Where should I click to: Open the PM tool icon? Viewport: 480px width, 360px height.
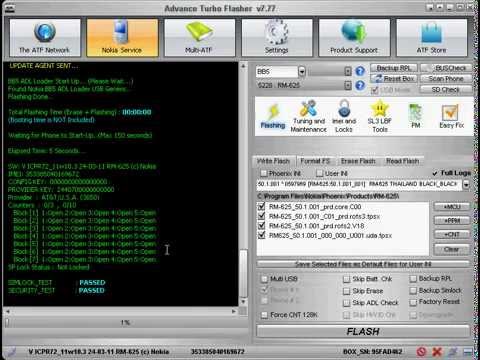[x=415, y=116]
